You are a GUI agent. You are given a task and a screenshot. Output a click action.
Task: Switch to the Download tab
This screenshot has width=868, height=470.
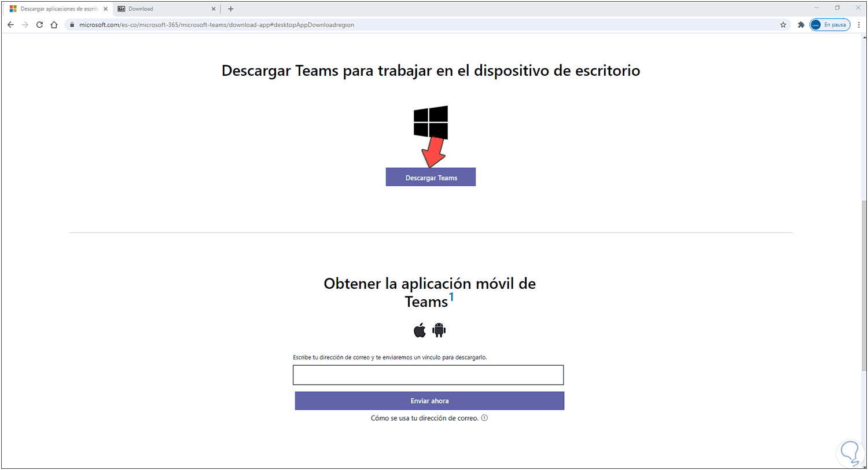click(167, 9)
